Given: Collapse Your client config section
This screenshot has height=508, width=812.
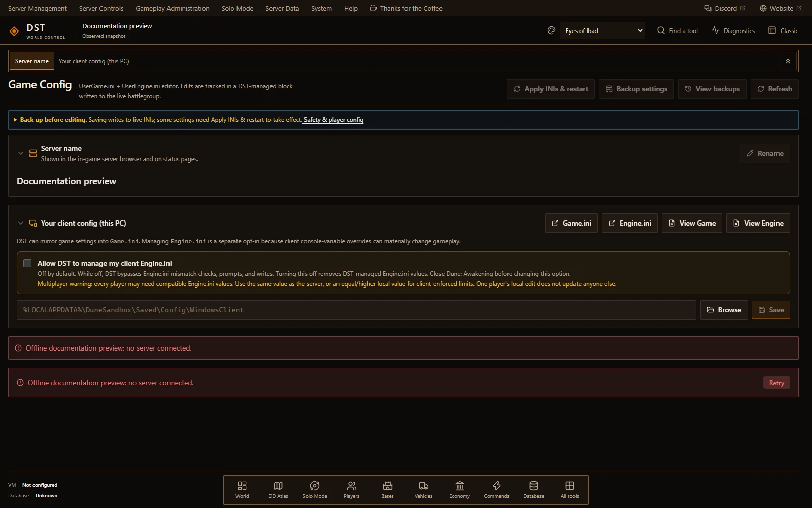Looking at the screenshot, I should [21, 223].
